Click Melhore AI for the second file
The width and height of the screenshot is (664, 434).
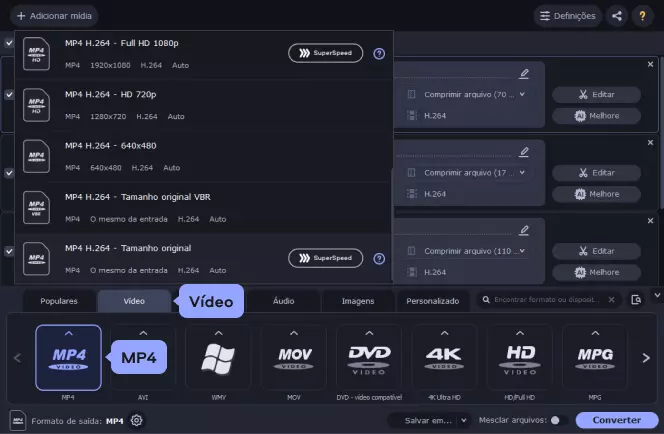596,194
